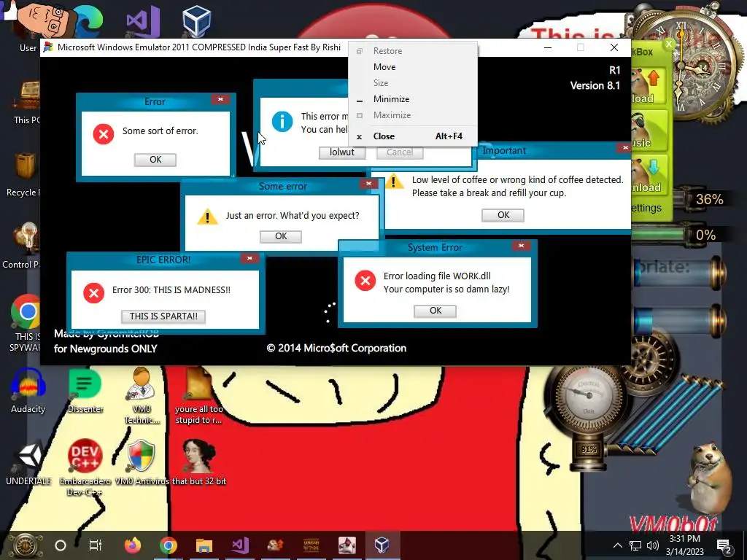Open File Explorer from the taskbar
The image size is (747, 560).
[204, 545]
